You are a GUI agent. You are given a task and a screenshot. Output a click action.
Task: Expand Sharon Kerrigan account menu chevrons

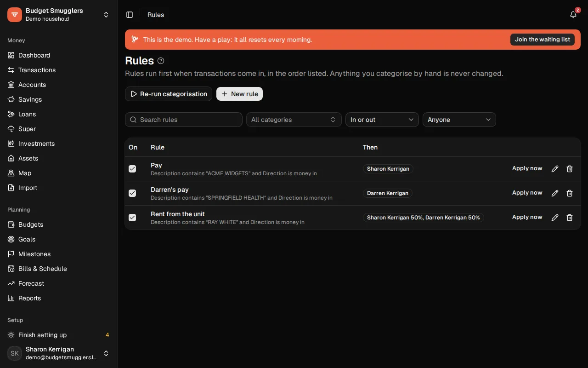click(x=106, y=353)
